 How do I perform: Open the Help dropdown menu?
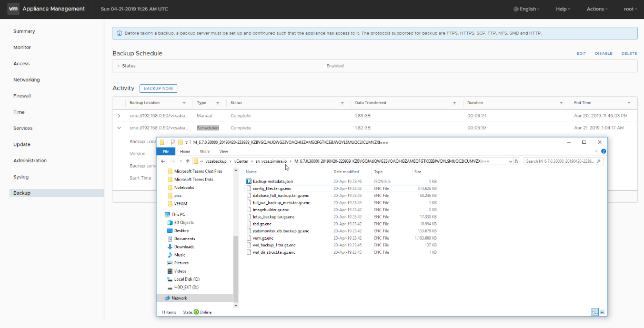[x=563, y=9]
